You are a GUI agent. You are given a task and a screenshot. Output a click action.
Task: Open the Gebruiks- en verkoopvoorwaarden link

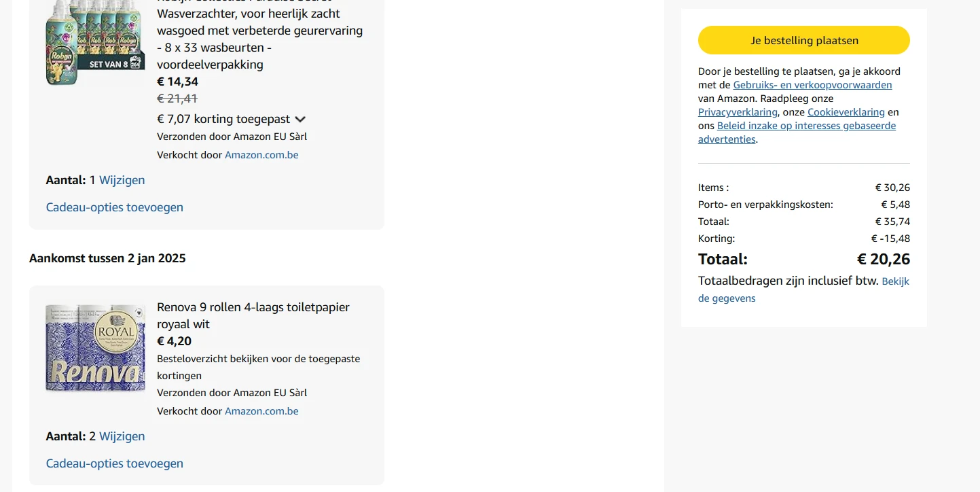812,85
